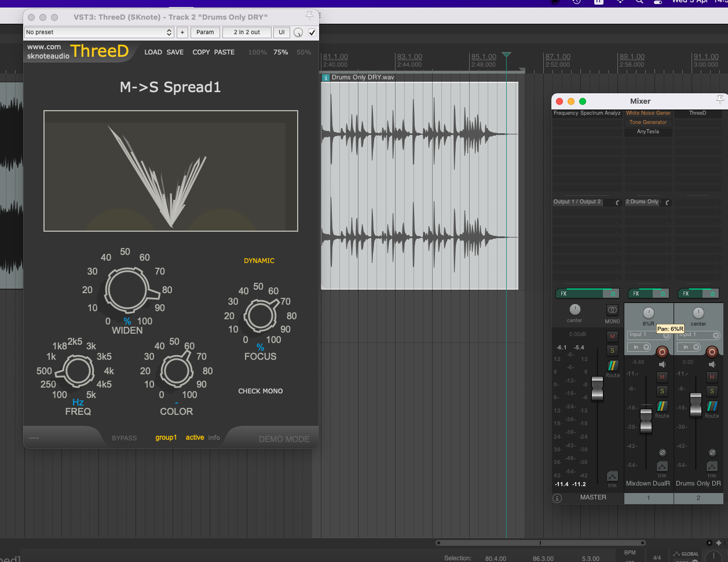Open the MASTER track Route icon
The image size is (728, 562).
point(613,366)
